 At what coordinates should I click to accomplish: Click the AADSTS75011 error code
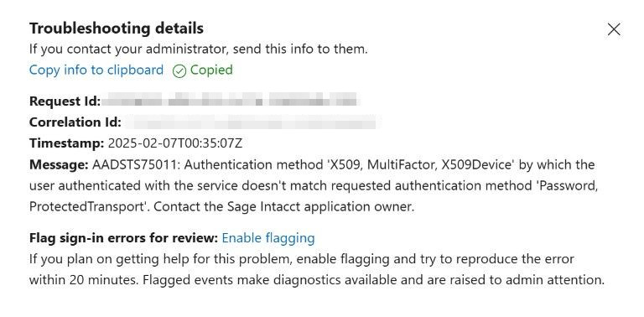tap(138, 164)
